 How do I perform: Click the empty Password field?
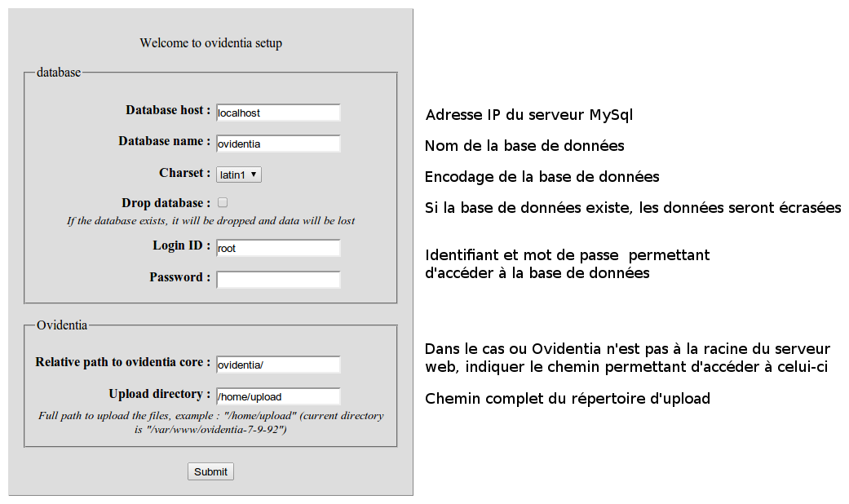tap(277, 278)
